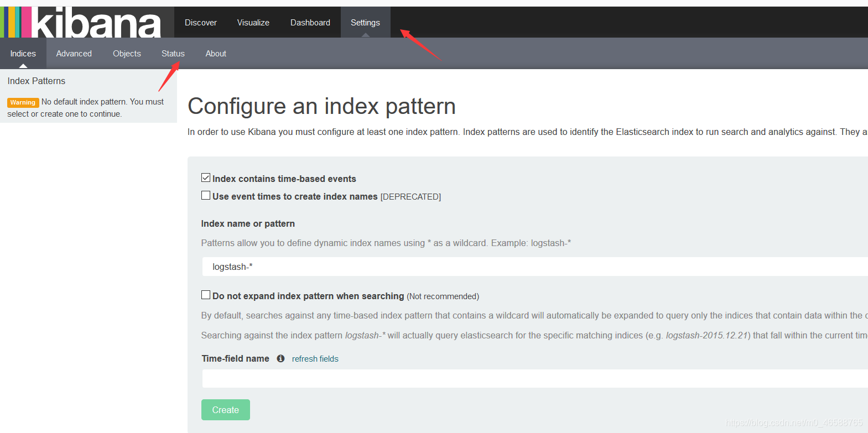Viewport: 868px width, 433px height.
Task: Open the Indices settings section
Action: (23, 53)
